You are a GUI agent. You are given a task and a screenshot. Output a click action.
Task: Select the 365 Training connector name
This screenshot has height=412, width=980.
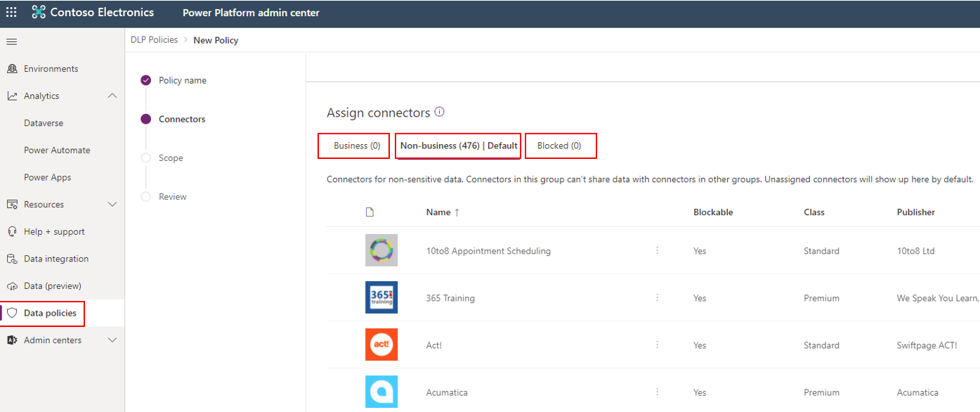[x=450, y=298]
